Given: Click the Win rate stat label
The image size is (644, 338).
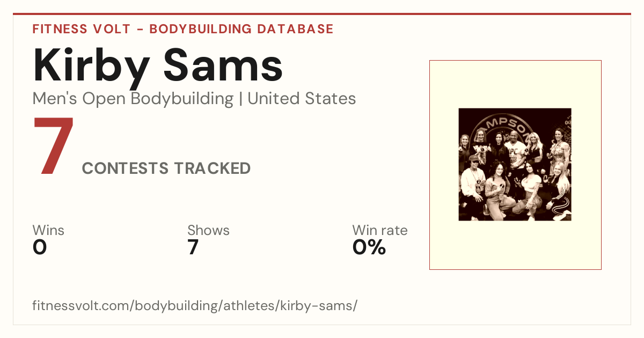Looking at the screenshot, I should [380, 231].
